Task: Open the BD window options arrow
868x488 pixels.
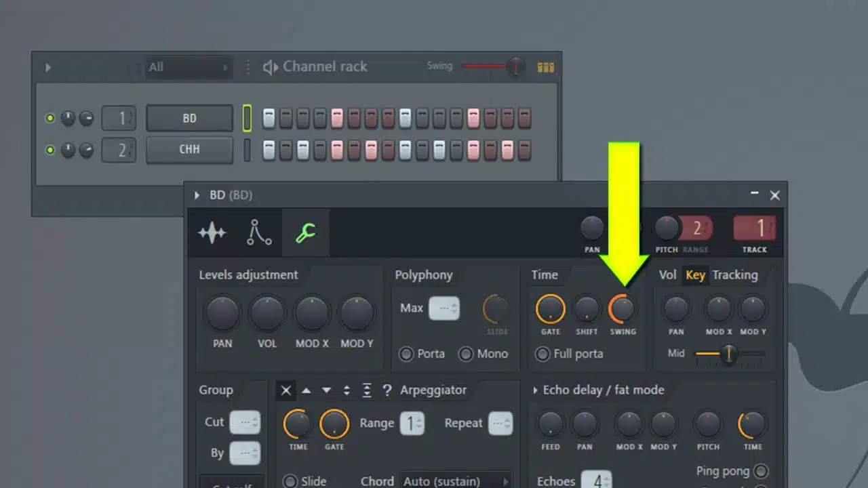Action: coord(197,195)
